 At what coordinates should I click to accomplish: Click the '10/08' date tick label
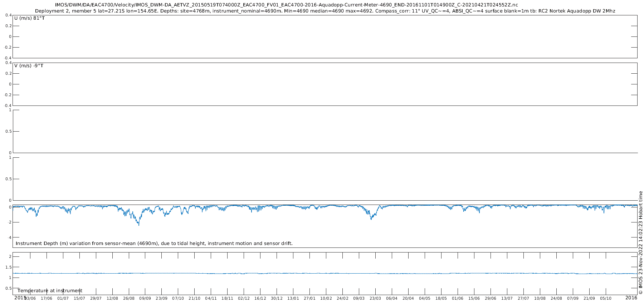pyautogui.click(x=540, y=298)
